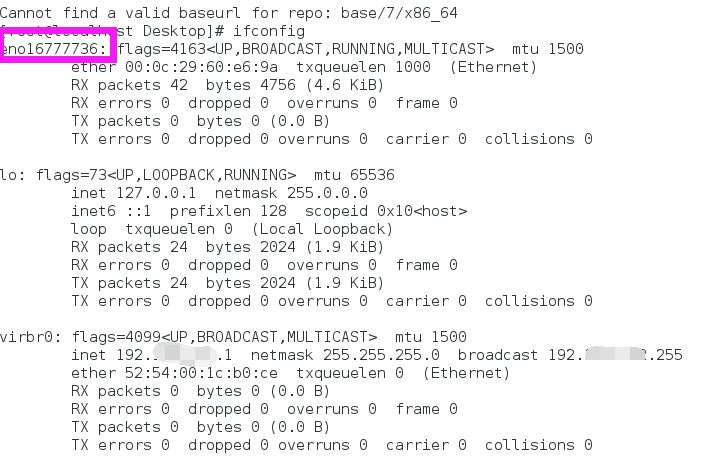
Task: Click the flags=73 text
Action: [67, 174]
